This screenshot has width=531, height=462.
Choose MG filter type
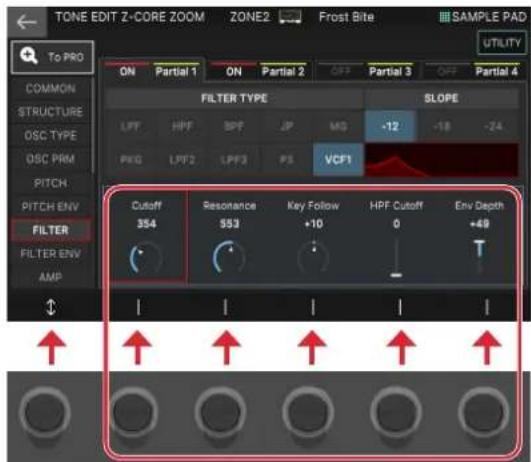click(338, 126)
